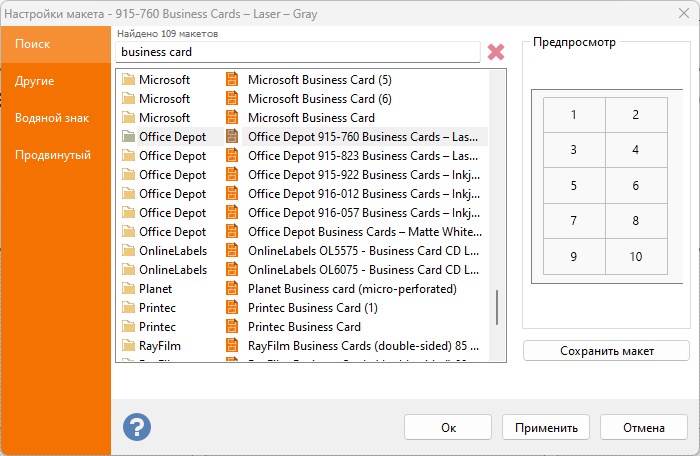Click folder icon beside Microsoft Business Card (5)

pos(129,80)
